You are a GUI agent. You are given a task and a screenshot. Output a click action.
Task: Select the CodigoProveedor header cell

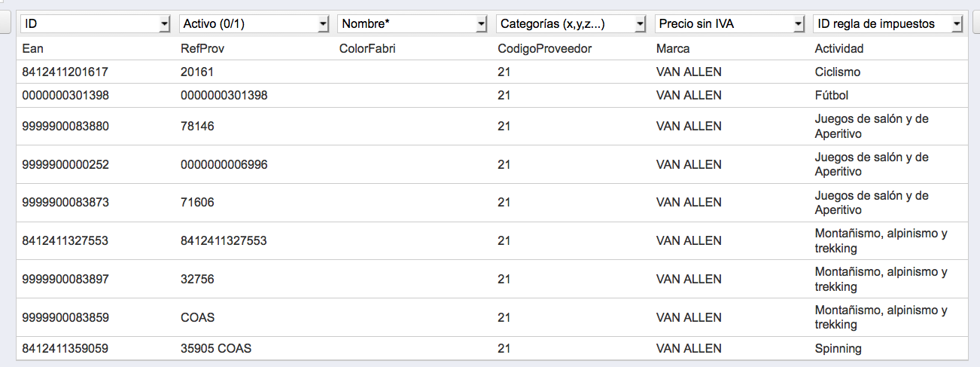point(544,49)
